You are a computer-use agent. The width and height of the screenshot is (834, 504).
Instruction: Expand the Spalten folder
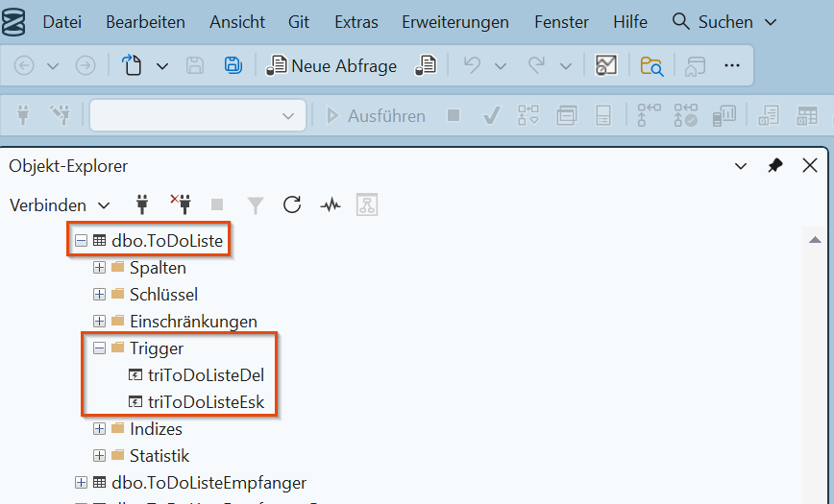[99, 268]
